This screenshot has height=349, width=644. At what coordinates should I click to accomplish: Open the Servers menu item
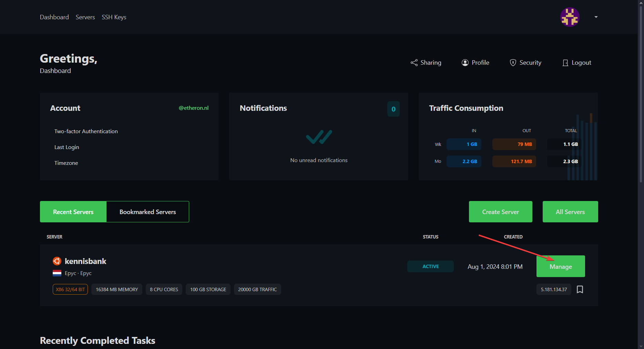[85, 17]
